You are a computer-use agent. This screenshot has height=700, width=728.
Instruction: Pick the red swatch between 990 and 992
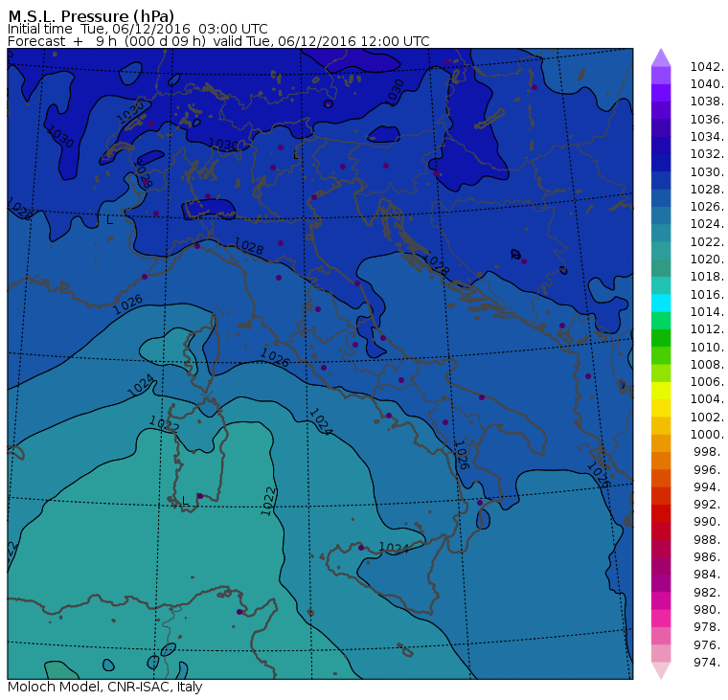[661, 513]
